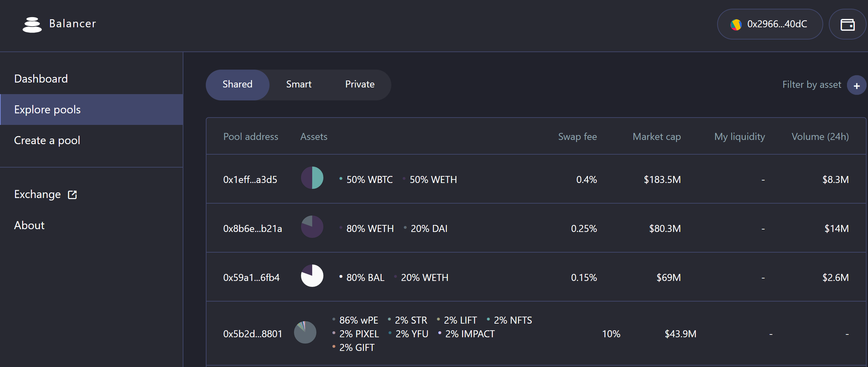Go to Create a pool
This screenshot has width=868, height=367.
click(x=91, y=140)
